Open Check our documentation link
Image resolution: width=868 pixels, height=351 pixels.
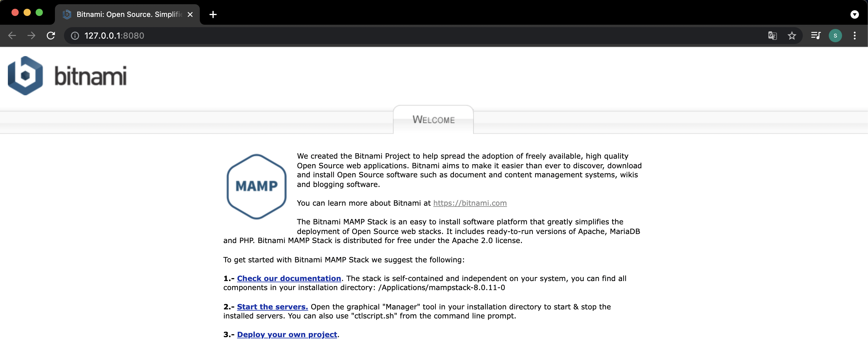click(289, 279)
